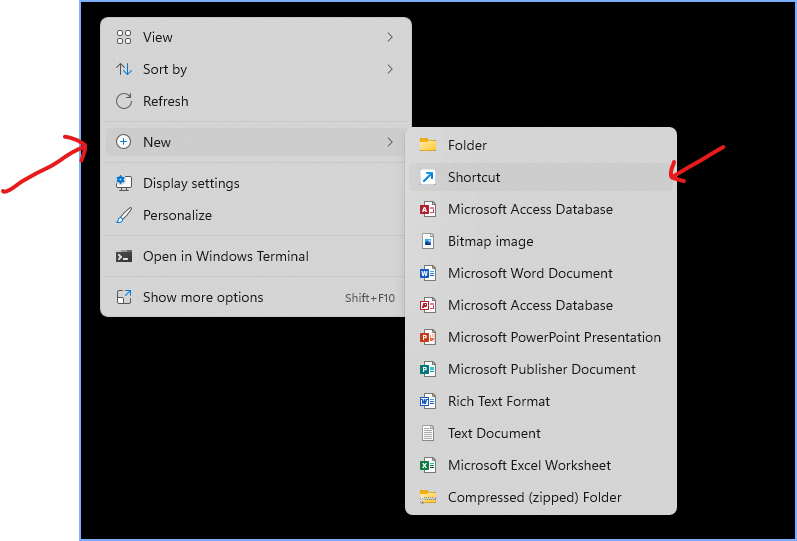
Task: Click the circular Refresh arrow icon
Action: [x=124, y=101]
